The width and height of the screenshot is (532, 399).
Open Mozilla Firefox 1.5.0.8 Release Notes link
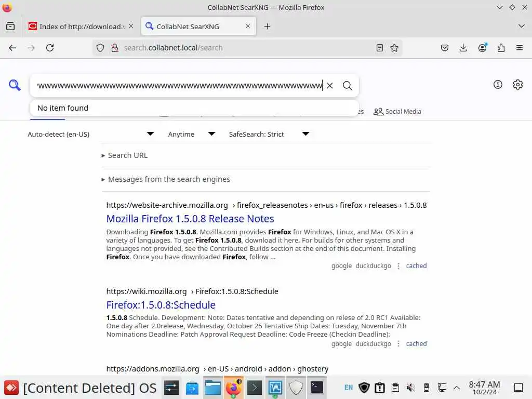190,219
